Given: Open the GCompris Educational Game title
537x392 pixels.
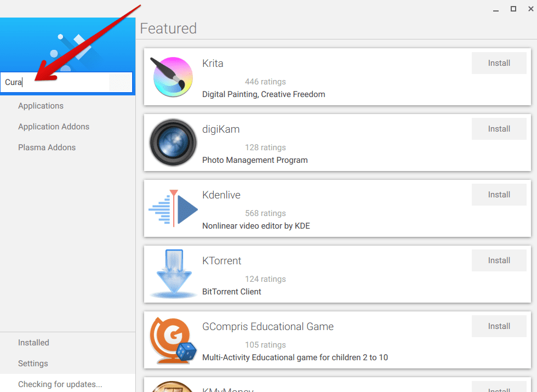Looking at the screenshot, I should click(x=268, y=327).
